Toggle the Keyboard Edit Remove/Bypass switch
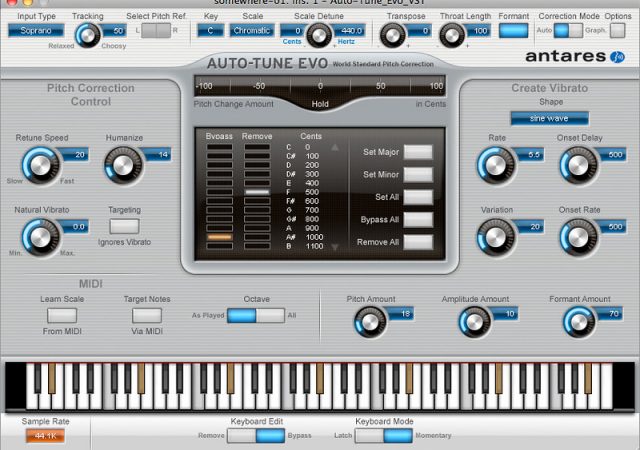640x450 pixels. (x=256, y=436)
